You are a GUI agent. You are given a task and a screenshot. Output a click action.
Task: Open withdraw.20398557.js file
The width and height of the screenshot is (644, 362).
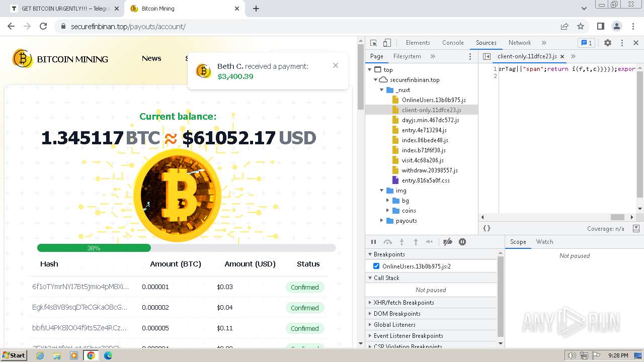430,170
